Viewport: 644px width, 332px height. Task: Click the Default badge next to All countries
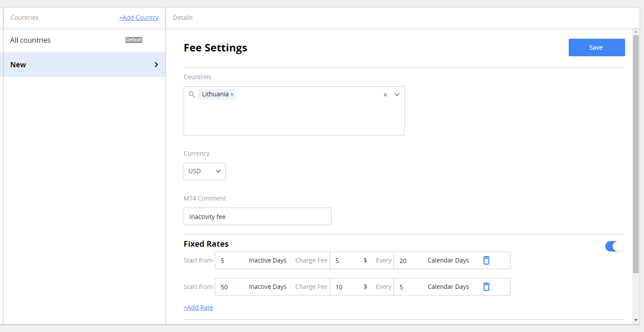133,40
